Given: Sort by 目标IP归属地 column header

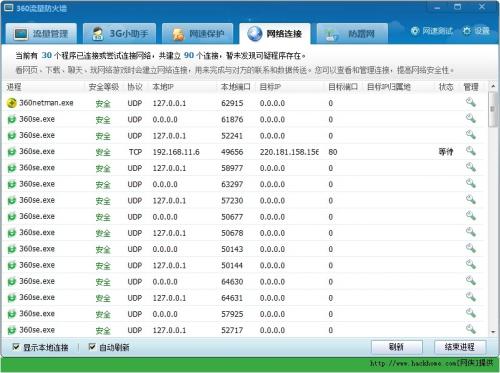Looking at the screenshot, I should 389,87.
